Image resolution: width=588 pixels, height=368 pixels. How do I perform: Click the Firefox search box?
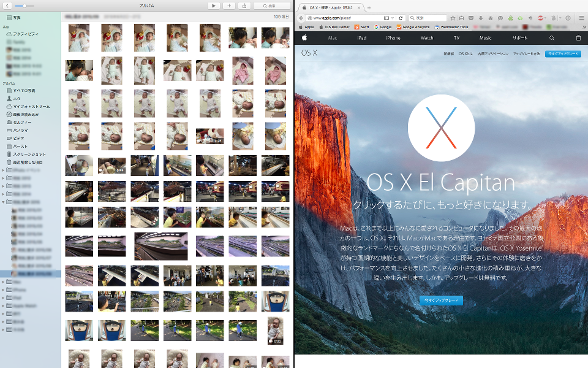coord(428,18)
